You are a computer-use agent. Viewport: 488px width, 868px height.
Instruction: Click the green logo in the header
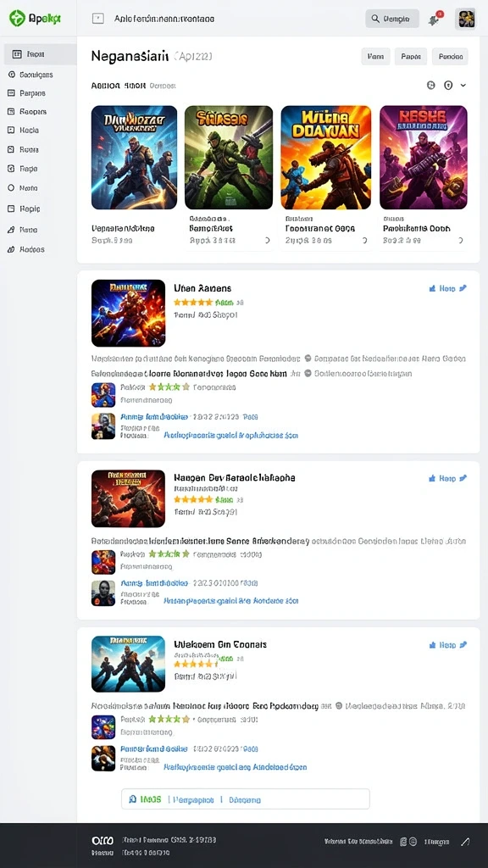(x=17, y=19)
